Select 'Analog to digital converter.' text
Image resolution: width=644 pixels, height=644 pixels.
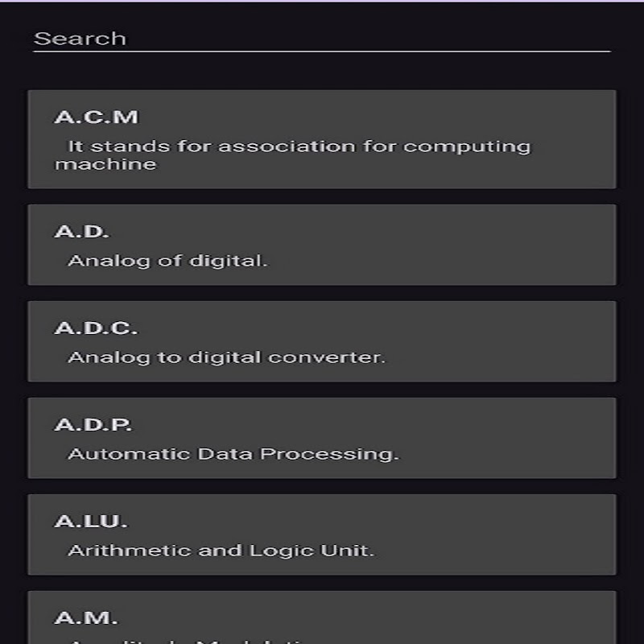(x=226, y=357)
